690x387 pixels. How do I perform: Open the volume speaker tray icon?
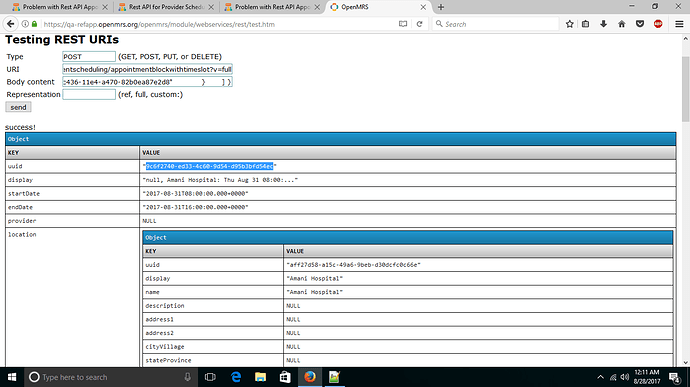click(624, 377)
